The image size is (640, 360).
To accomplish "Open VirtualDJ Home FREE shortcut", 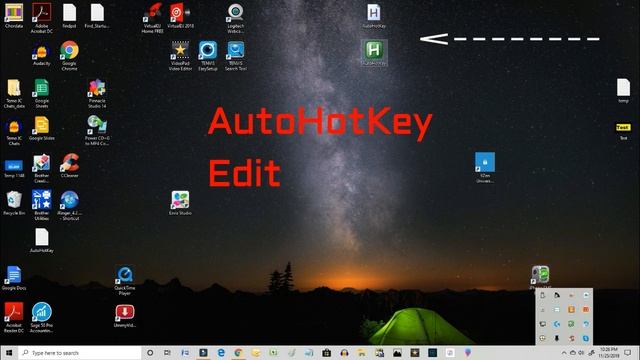I will [x=153, y=18].
